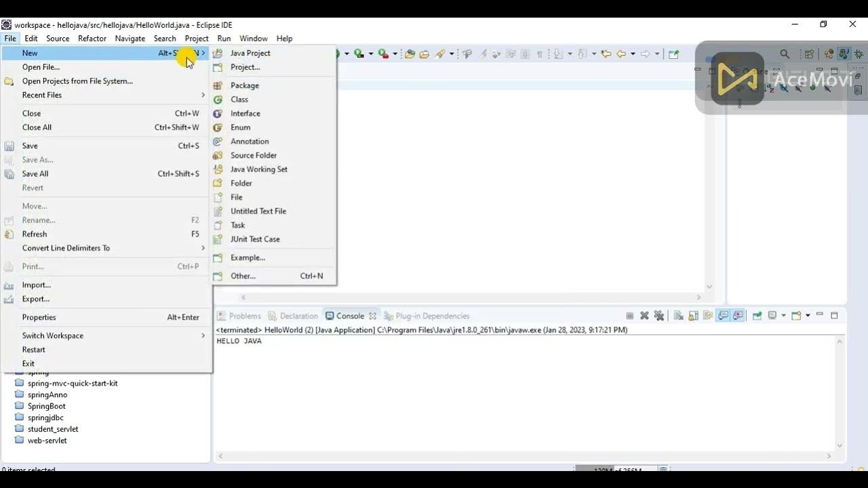Image resolution: width=868 pixels, height=488 pixels.
Task: Toggle Mark Occurrences in main toolbar
Action: point(482,54)
